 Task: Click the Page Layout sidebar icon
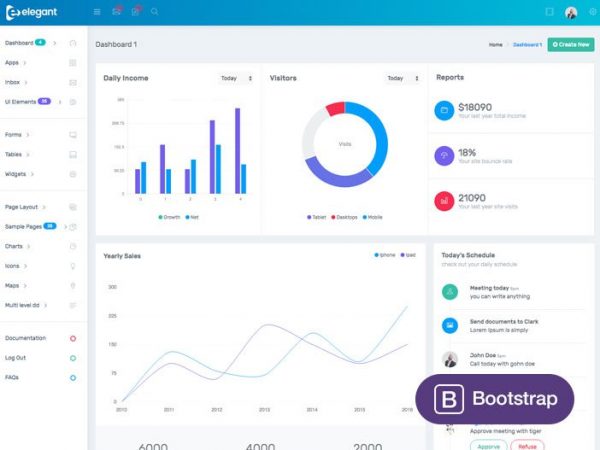tap(73, 207)
